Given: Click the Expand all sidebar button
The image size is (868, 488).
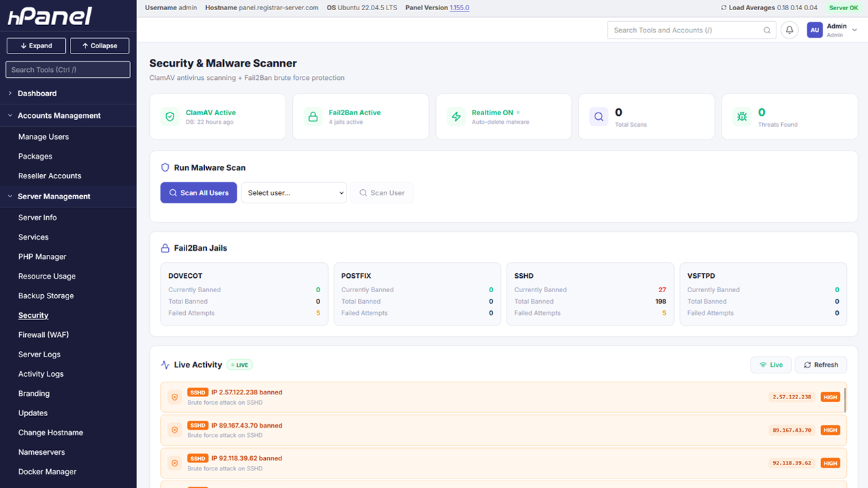Looking at the screenshot, I should point(37,45).
